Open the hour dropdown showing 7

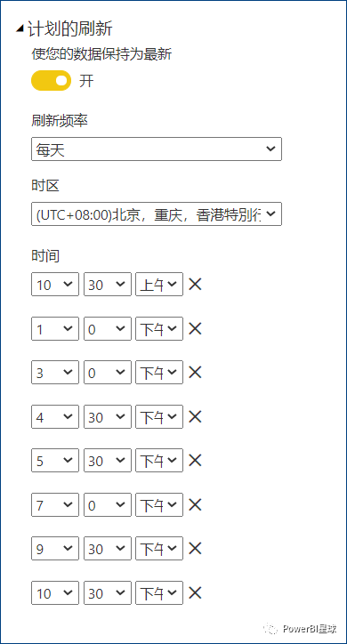tap(55, 504)
